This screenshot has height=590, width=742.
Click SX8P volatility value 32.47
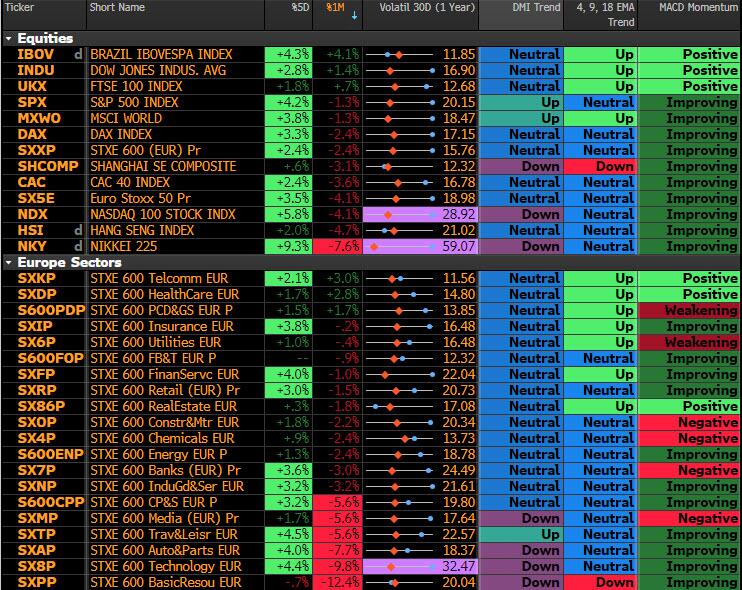[x=458, y=566]
